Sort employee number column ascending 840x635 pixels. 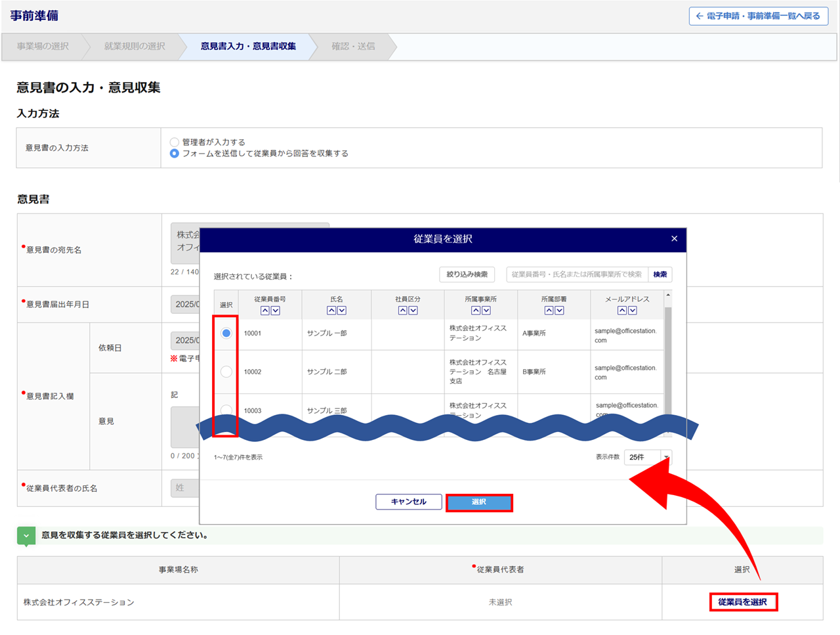click(265, 311)
